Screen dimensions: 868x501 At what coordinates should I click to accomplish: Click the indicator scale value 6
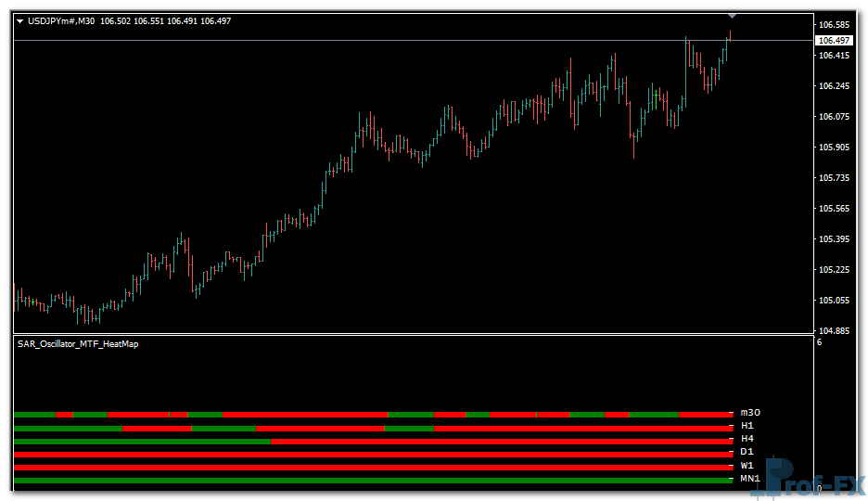(x=819, y=343)
